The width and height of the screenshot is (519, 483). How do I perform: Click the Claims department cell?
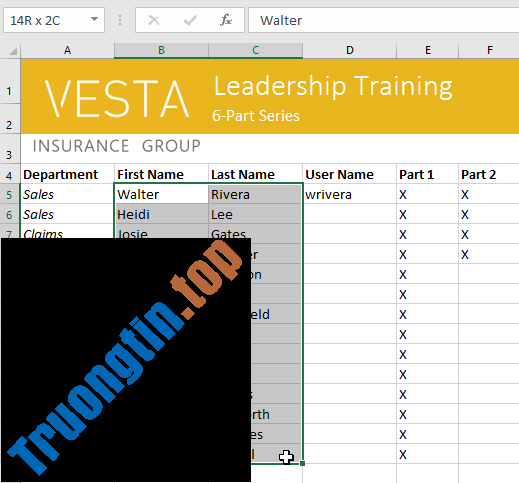pyautogui.click(x=67, y=231)
